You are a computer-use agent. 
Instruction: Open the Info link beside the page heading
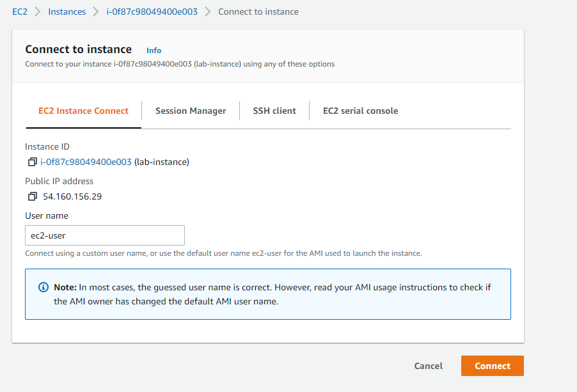pos(154,50)
